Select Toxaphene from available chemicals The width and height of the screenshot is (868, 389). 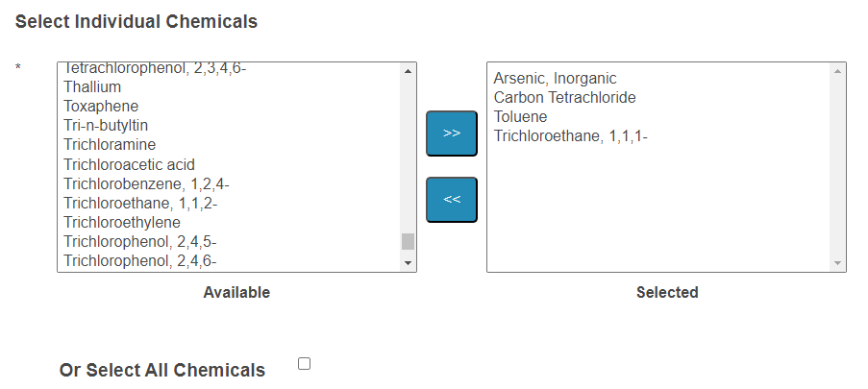(101, 106)
